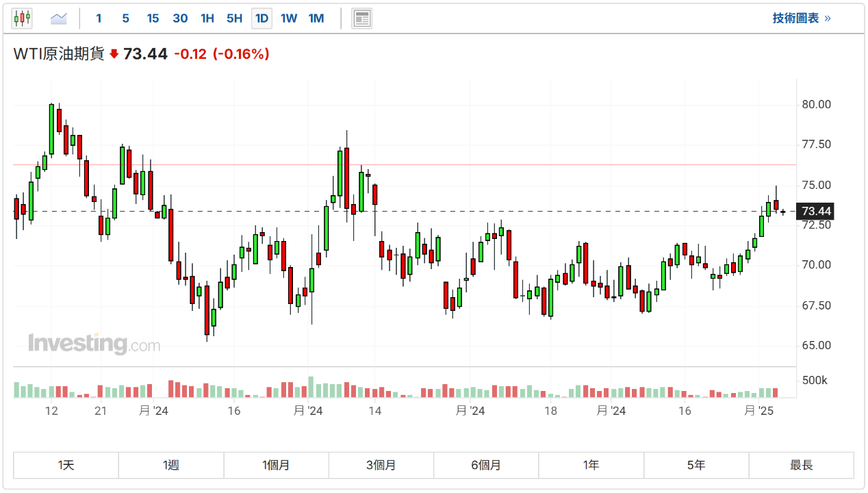This screenshot has width=868, height=493.
Task: Click the Investing.com watermark logo
Action: 94,344
